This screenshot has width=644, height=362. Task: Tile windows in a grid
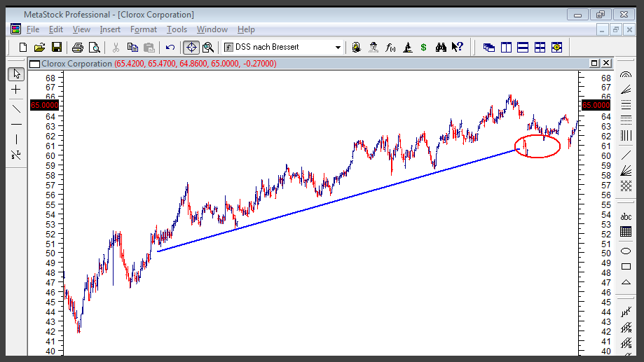[540, 48]
